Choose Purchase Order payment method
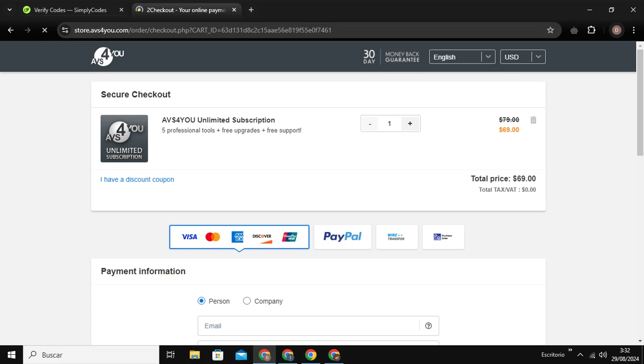644x364 pixels. click(443, 237)
